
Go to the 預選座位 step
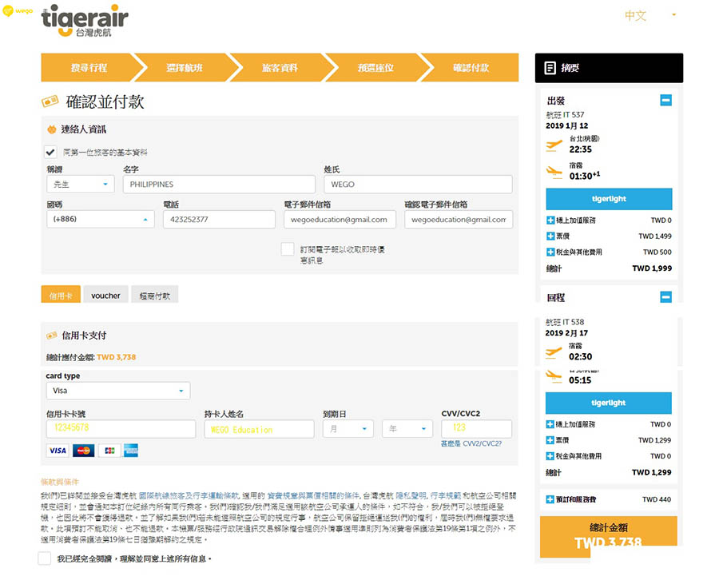click(x=375, y=67)
